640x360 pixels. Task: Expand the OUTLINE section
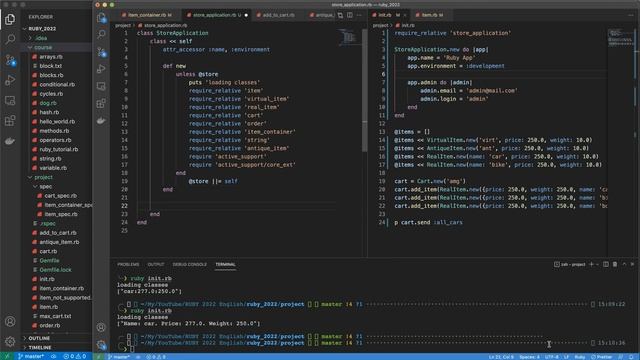[x=39, y=338]
